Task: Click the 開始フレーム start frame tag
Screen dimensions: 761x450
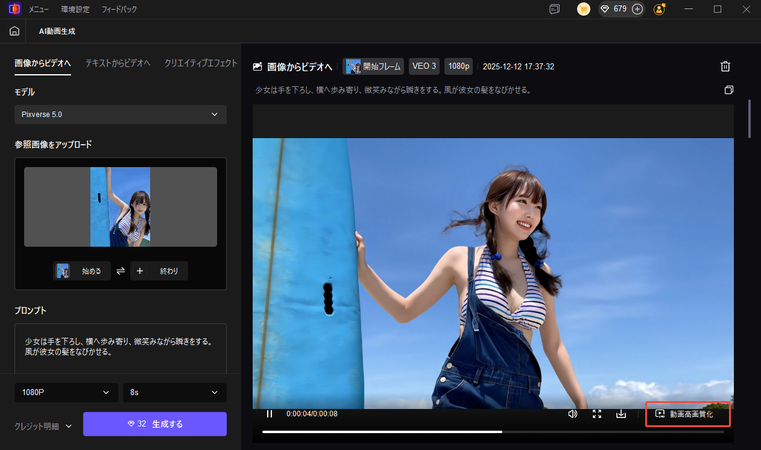Action: point(373,67)
